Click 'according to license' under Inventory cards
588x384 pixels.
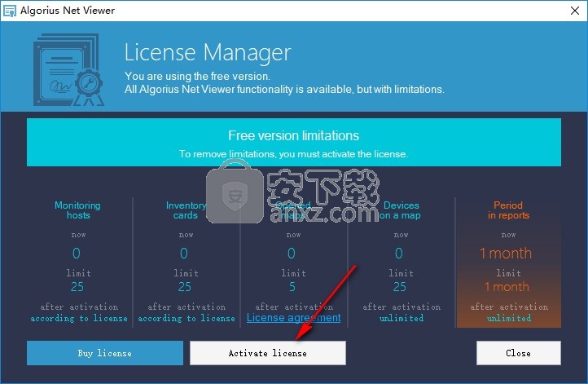186,318
